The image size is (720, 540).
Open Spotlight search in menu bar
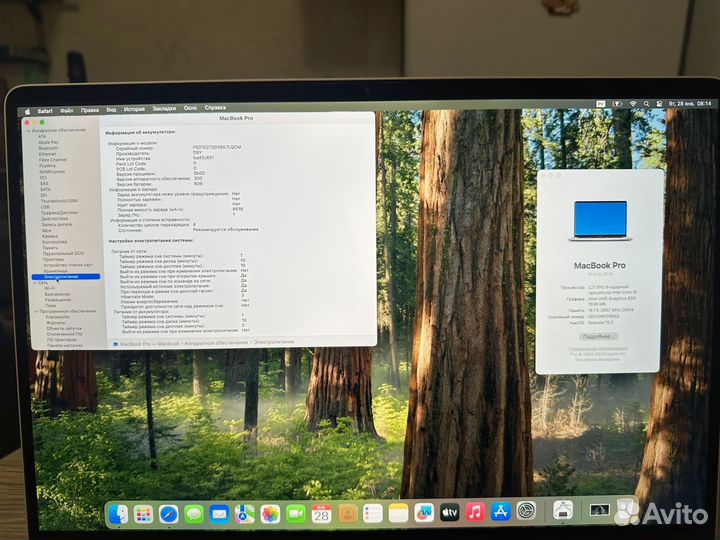(646, 104)
